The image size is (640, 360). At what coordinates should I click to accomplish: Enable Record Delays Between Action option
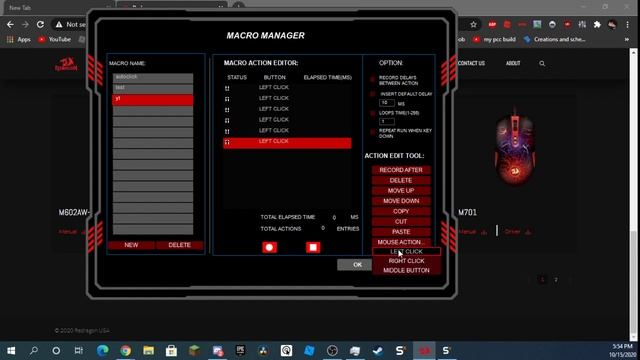[x=373, y=78]
